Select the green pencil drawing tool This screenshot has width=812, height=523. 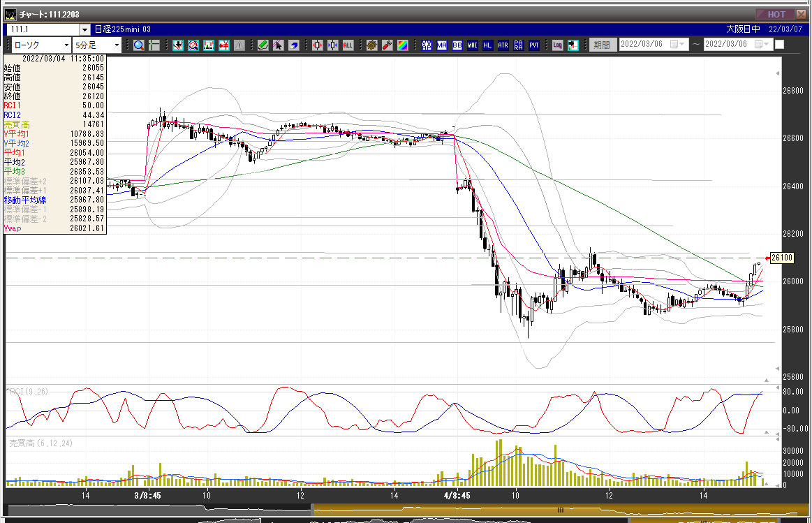(x=263, y=45)
